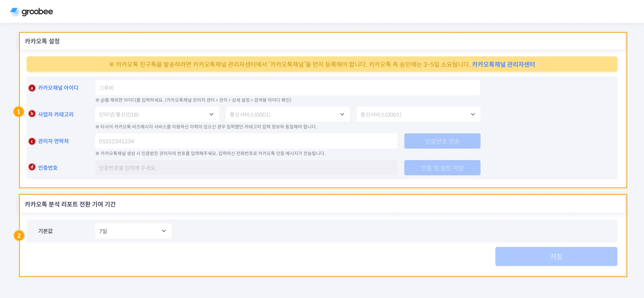Click the 관리자 연락처 phone number field
Image resolution: width=644 pixels, height=298 pixels.
click(246, 141)
